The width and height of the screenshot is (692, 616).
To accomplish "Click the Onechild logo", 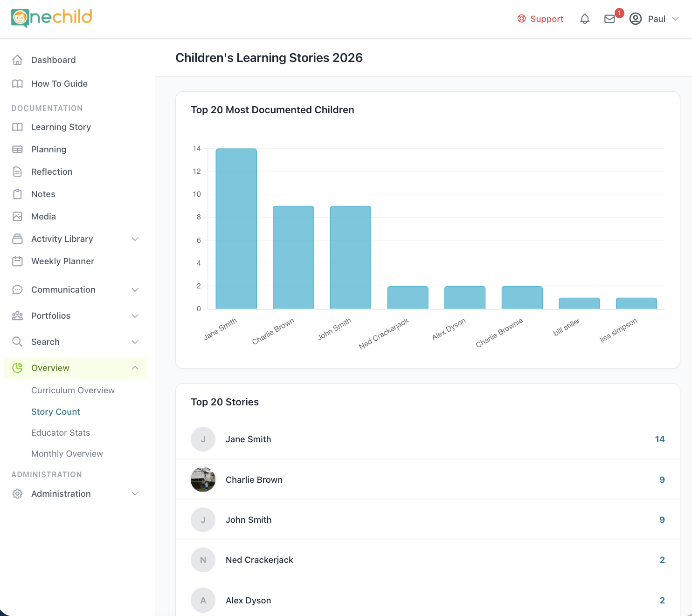I will [x=52, y=18].
